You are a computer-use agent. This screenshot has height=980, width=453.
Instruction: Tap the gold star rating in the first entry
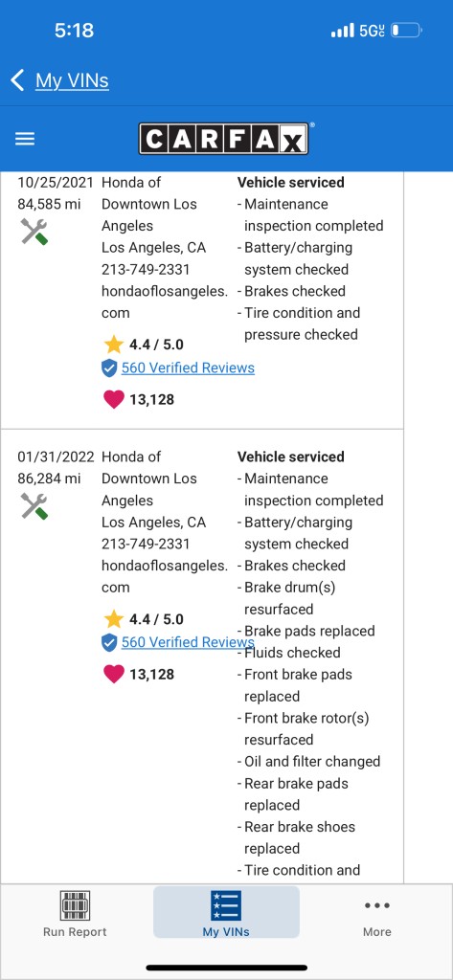(114, 345)
